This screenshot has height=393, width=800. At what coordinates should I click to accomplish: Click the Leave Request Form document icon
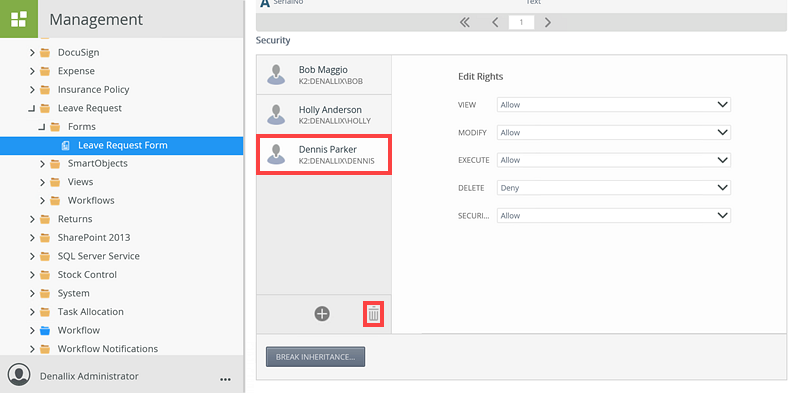[x=65, y=145]
